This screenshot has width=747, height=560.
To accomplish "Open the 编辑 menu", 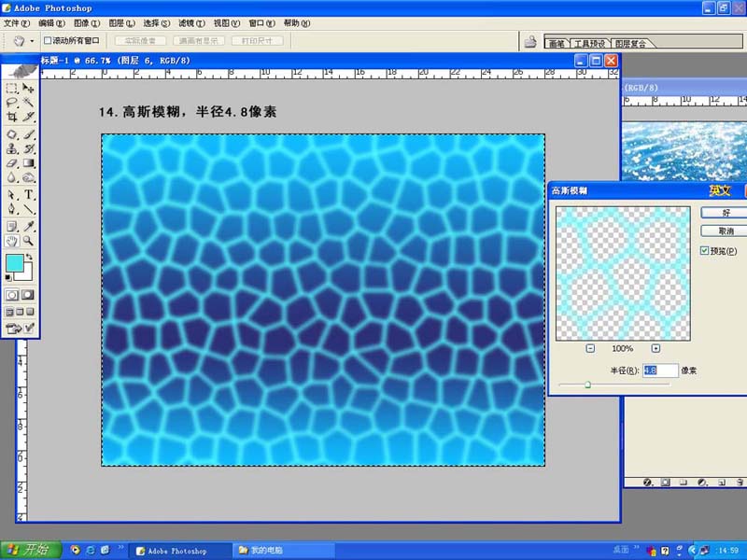I will (51, 22).
